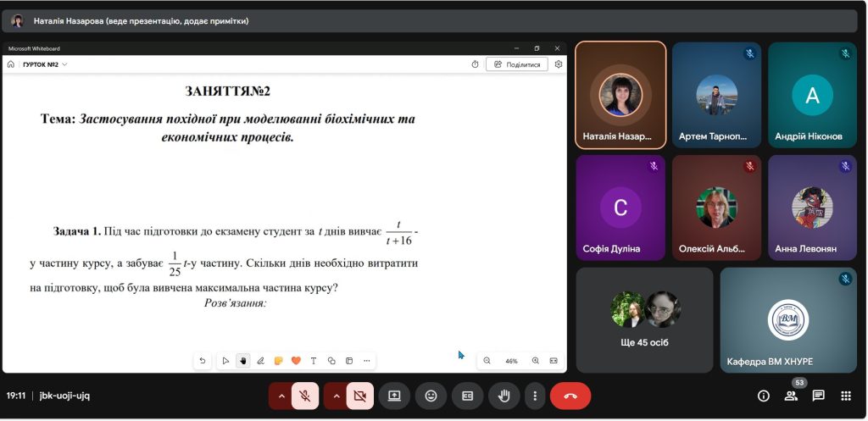Fit whiteboard to screen
This screenshot has height=421, width=868.
point(554,361)
